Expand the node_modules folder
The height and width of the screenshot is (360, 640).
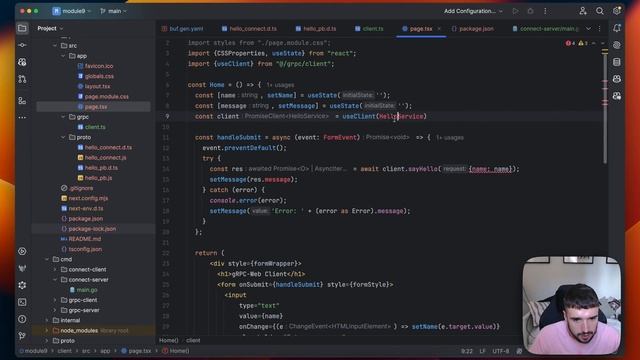click(x=47, y=331)
